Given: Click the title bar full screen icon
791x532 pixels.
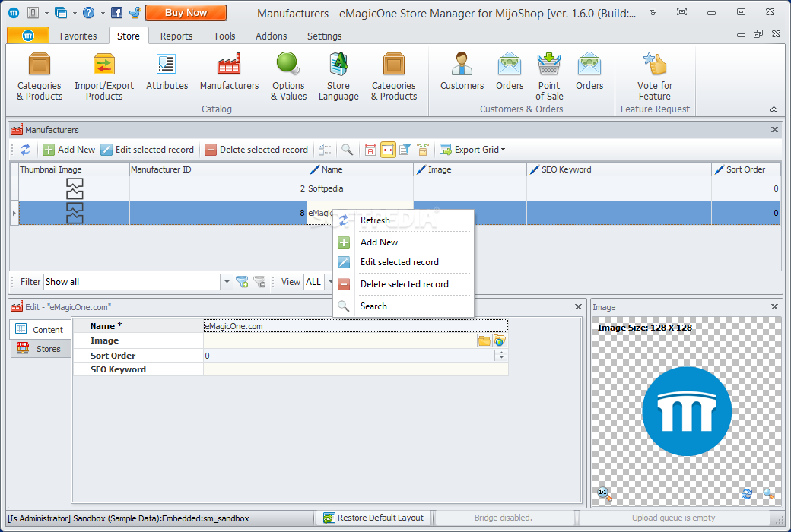Looking at the screenshot, I should coord(681,12).
